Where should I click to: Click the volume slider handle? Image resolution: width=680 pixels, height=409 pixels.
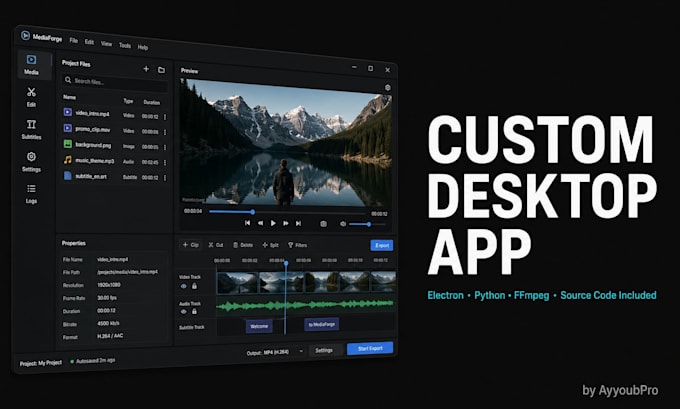pos(369,224)
